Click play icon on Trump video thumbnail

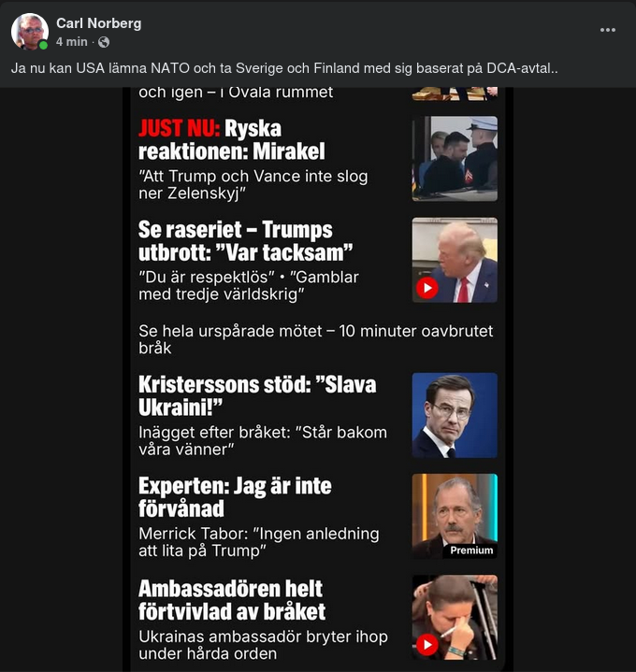[426, 287]
